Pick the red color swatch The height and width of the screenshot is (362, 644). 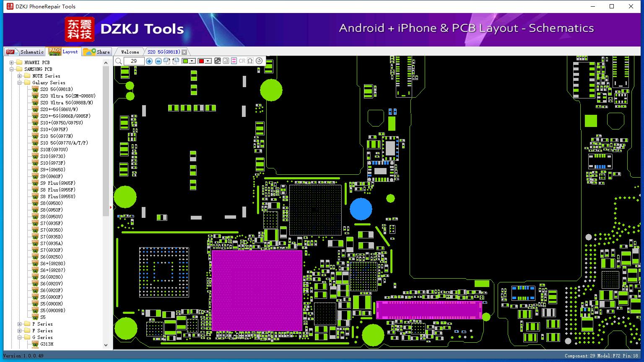(x=201, y=61)
